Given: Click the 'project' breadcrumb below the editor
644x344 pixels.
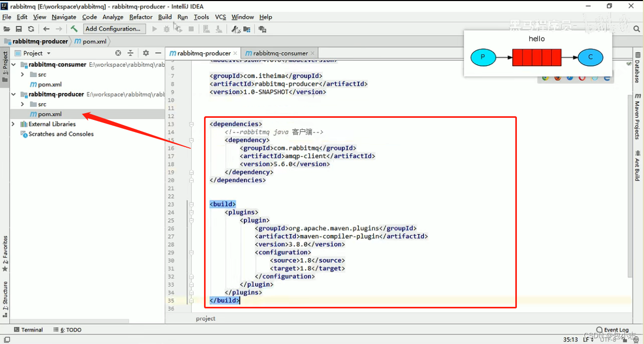Looking at the screenshot, I should [206, 318].
